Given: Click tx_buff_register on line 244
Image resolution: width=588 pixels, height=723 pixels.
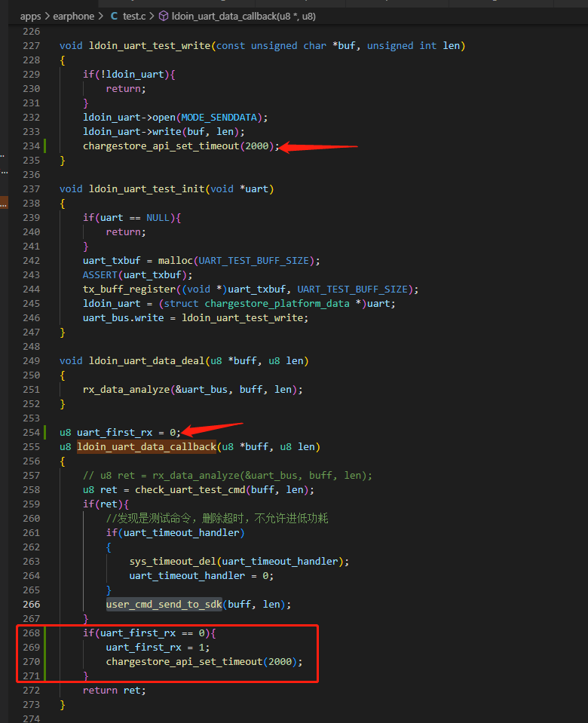Looking at the screenshot, I should (x=129, y=289).
